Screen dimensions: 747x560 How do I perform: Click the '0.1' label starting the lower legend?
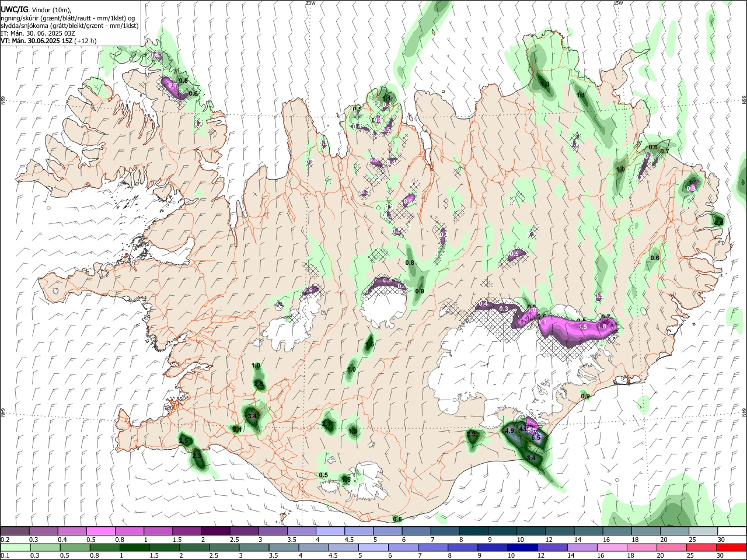(x=5, y=555)
